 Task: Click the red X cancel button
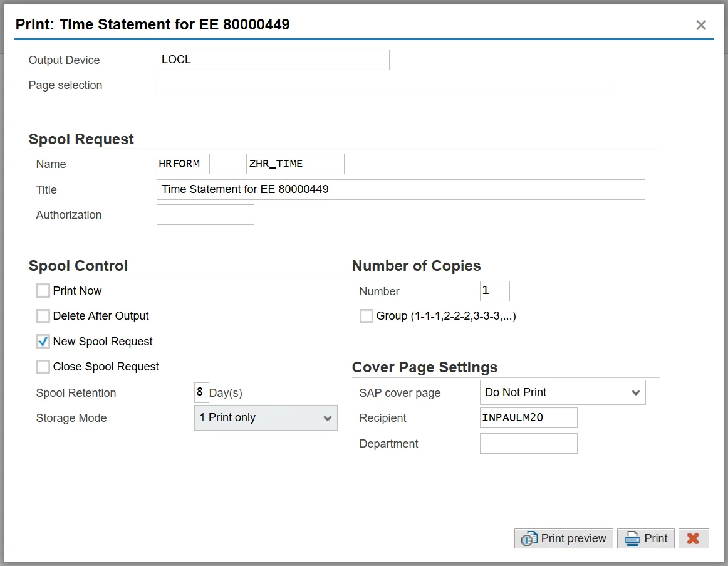tap(693, 538)
